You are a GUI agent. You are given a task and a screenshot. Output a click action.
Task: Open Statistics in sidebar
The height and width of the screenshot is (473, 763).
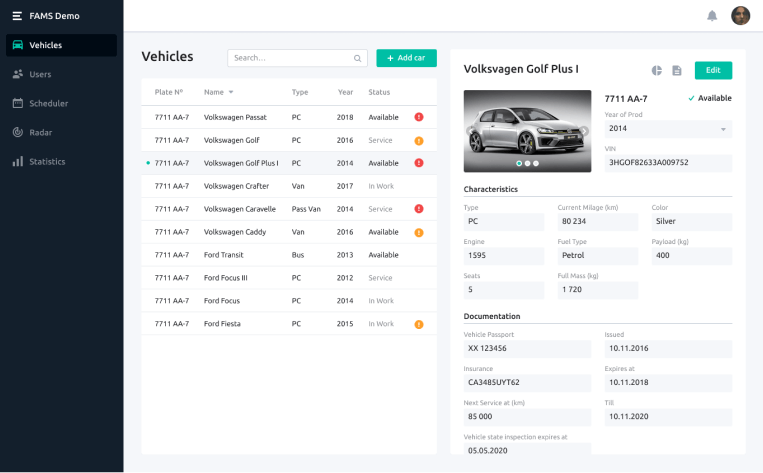pyautogui.click(x=61, y=162)
